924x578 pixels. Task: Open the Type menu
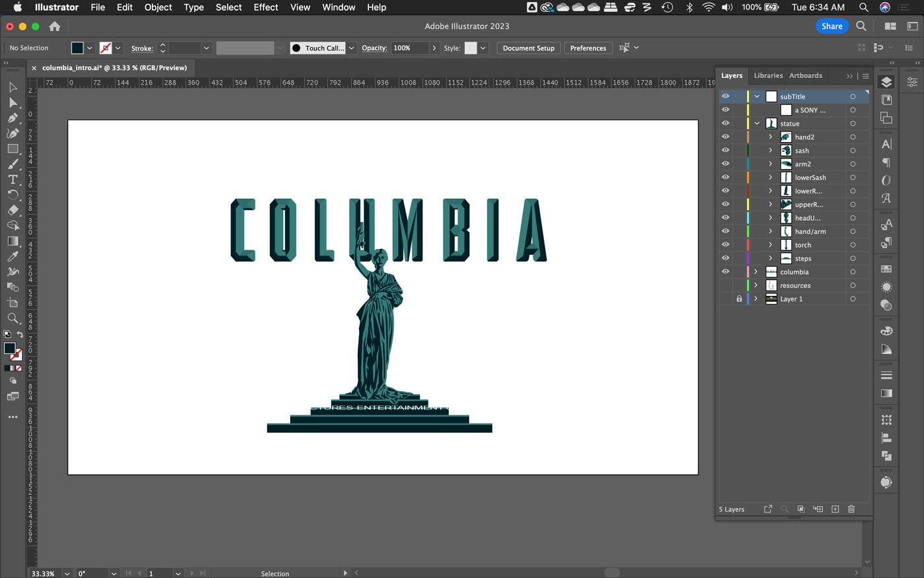click(193, 7)
